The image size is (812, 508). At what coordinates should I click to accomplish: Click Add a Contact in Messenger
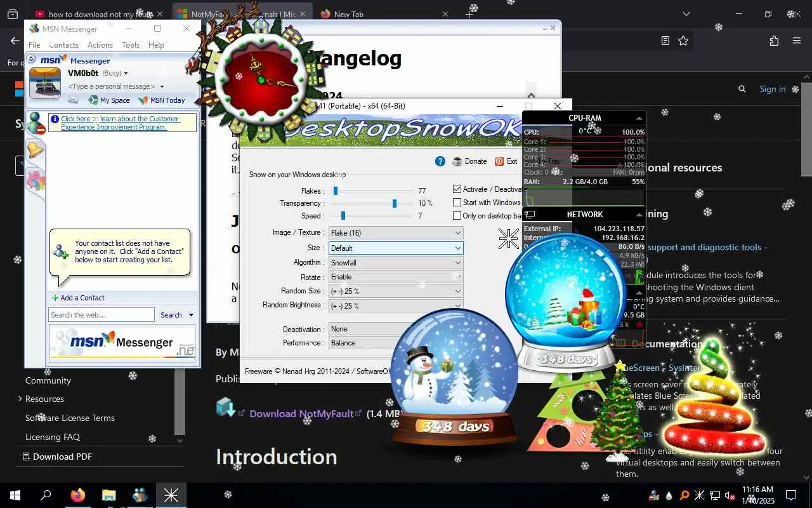coord(78,298)
